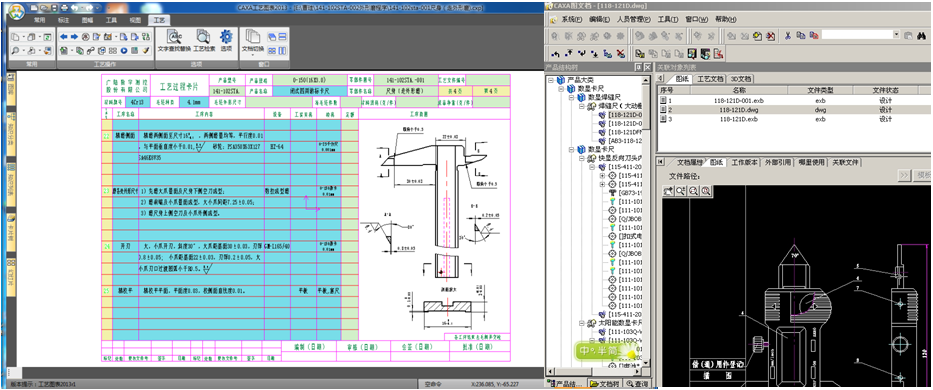The image size is (933, 390).
Task: Switch to the 工艺文档 tab
Action: pyautogui.click(x=710, y=79)
